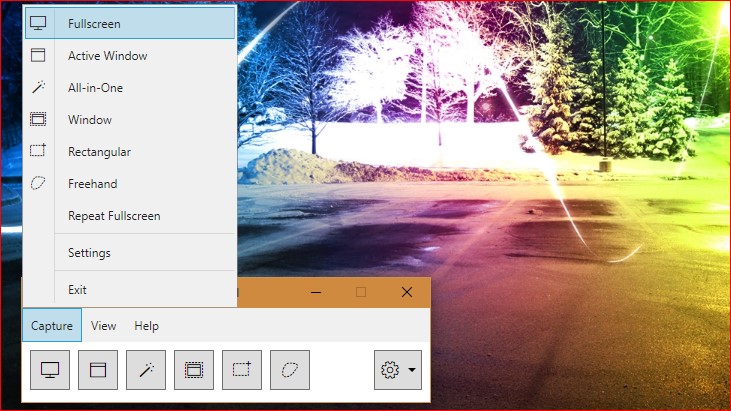Click the Window capture toolbar button
The width and height of the screenshot is (731, 411).
(x=194, y=370)
